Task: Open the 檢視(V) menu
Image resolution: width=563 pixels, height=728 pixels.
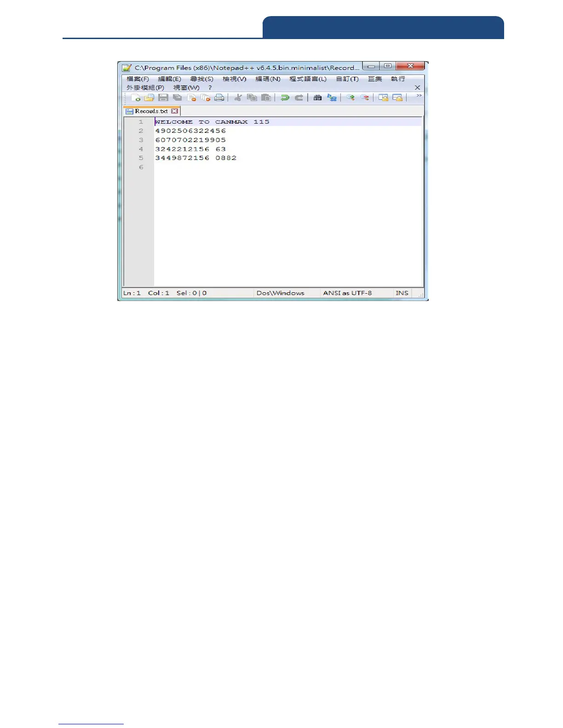Action: click(235, 79)
